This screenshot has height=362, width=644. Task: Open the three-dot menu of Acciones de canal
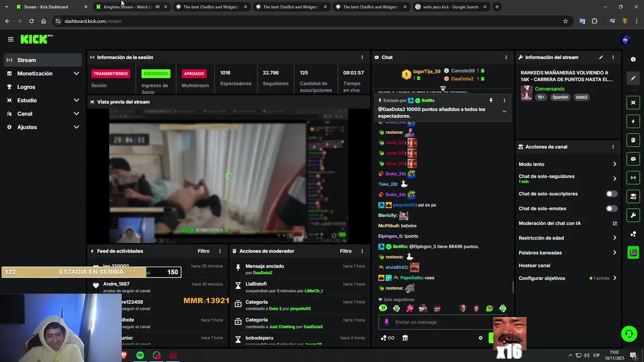tap(613, 147)
